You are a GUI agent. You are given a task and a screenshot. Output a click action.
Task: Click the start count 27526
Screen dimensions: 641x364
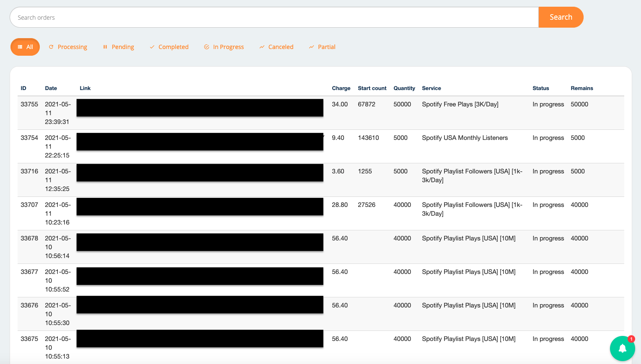(367, 205)
